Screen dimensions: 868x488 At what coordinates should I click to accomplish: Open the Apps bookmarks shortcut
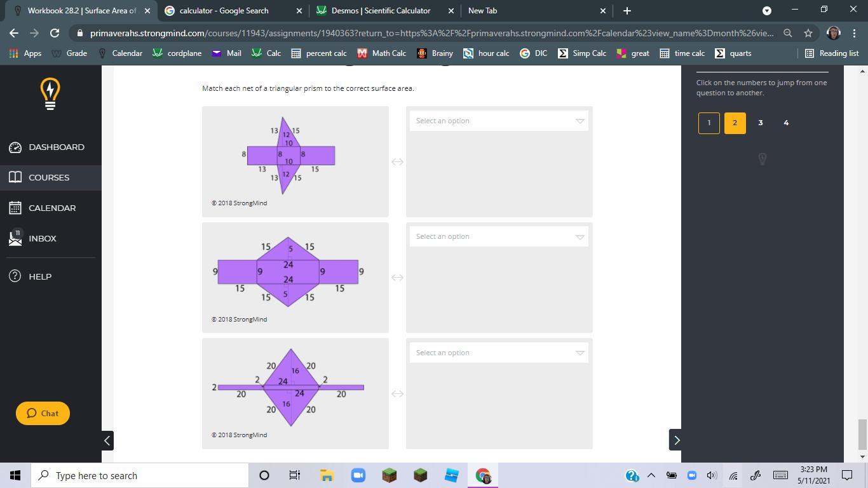click(x=25, y=53)
